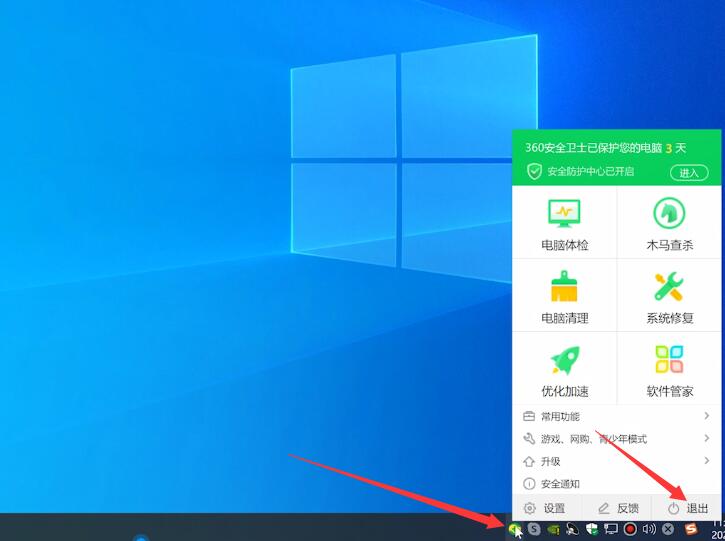The height and width of the screenshot is (541, 725).
Task: Open 电脑体检 computer checkup tile
Action: click(x=565, y=223)
